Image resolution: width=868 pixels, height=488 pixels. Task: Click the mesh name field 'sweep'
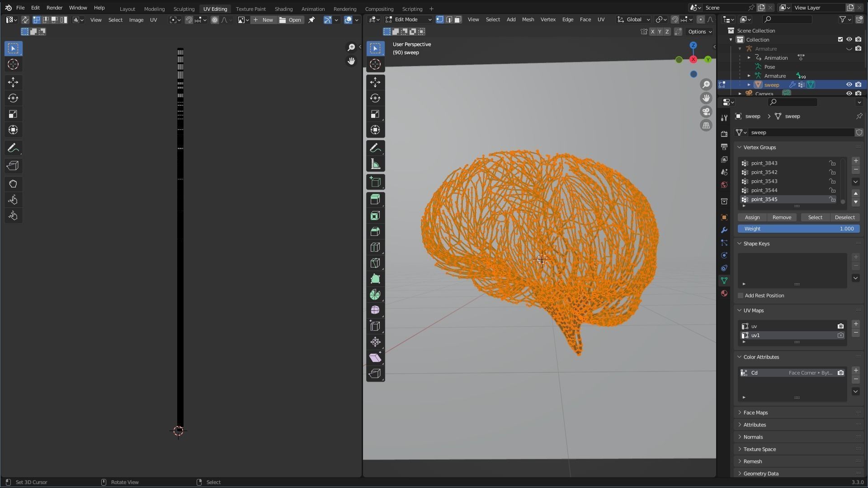(x=801, y=132)
